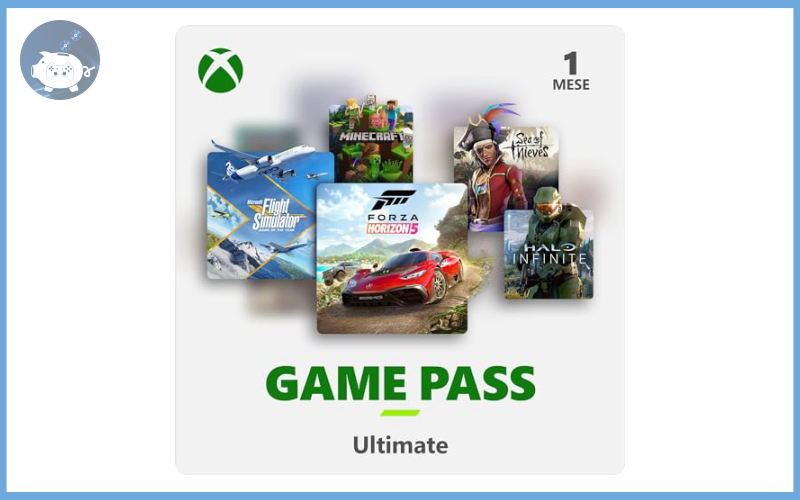The width and height of the screenshot is (800, 500).
Task: Click the green Xbox logo
Action: tap(220, 70)
